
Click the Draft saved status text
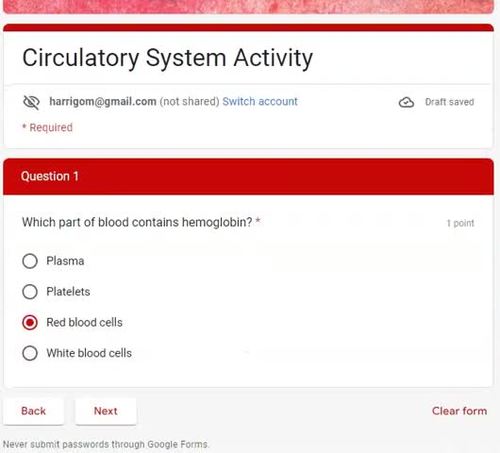tap(449, 102)
